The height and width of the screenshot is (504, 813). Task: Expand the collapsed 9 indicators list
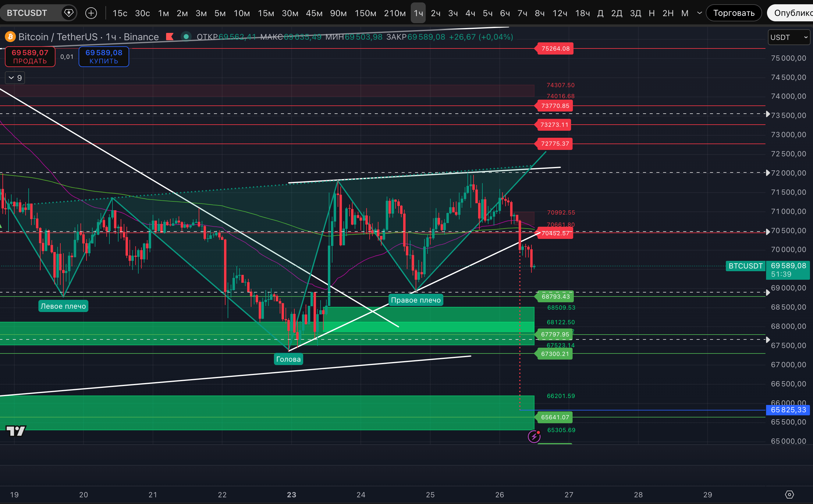pos(15,78)
